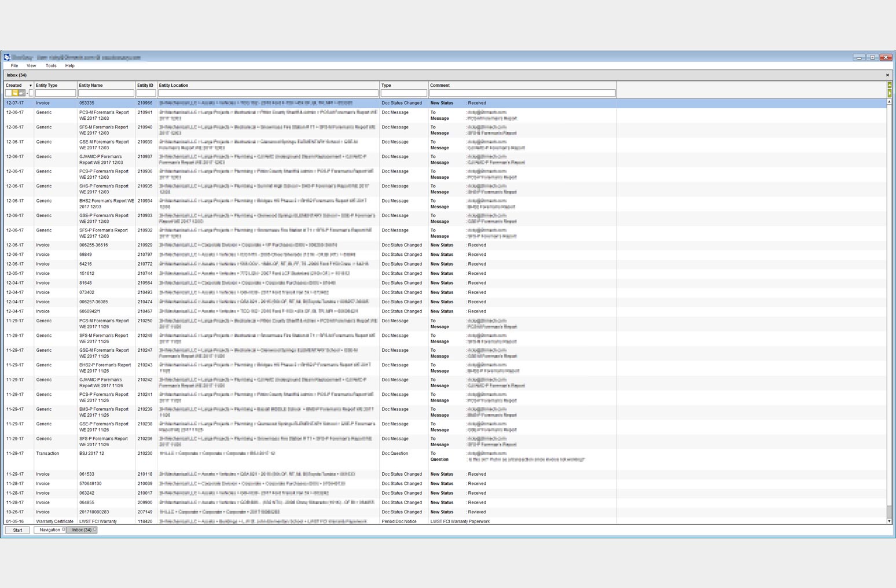Open the File menu

pos(14,66)
